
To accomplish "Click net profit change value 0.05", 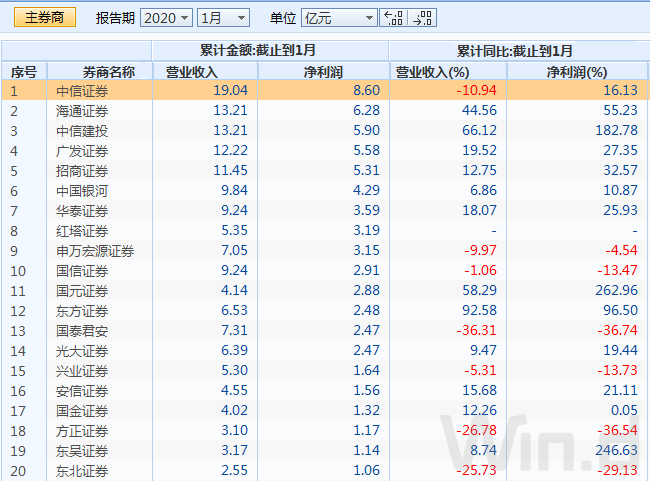I will 624,410.
